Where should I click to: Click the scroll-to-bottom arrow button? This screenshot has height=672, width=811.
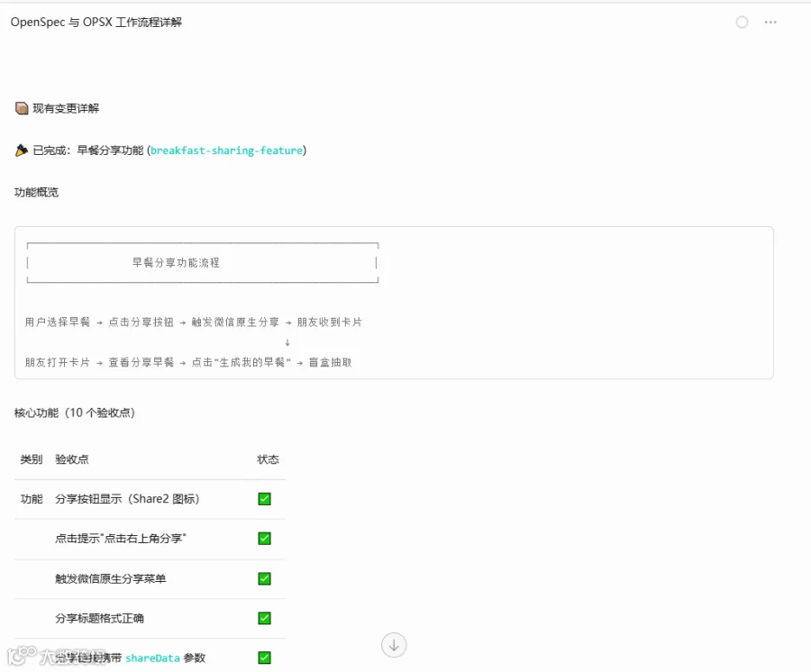click(394, 645)
